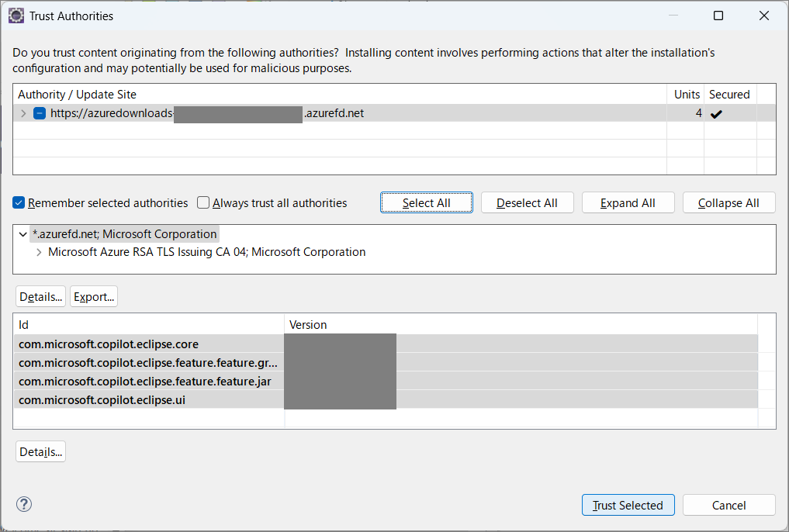
Task: Expand the azuredownloads authority row
Action: (x=23, y=113)
